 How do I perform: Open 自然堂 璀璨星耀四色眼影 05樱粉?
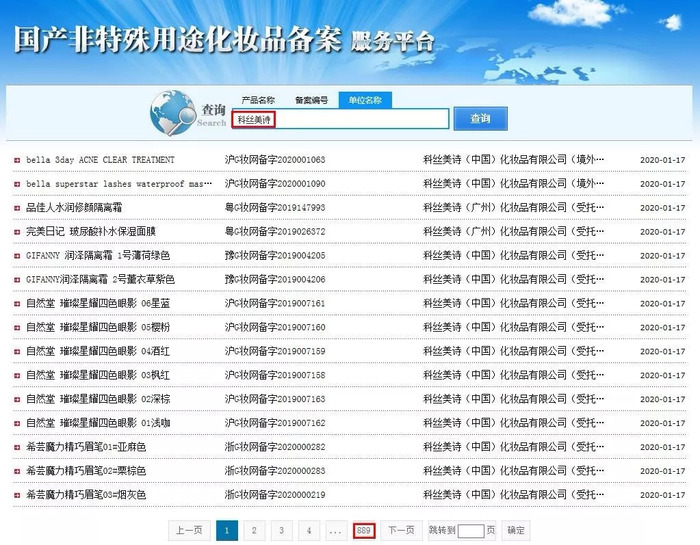point(98,327)
